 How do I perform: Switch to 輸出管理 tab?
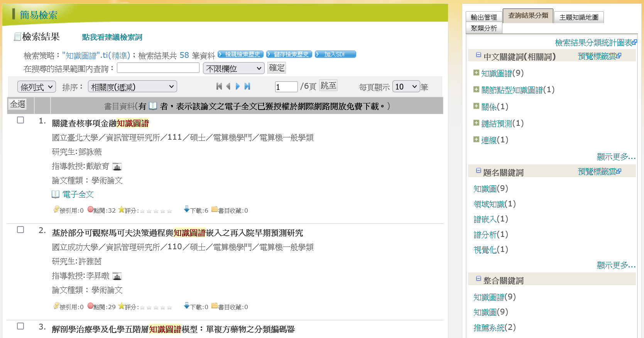[x=484, y=17]
